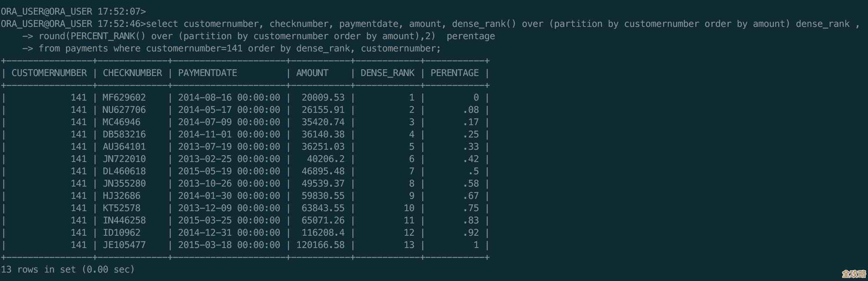Click the percentage value .58
The image size is (868, 281).
pyautogui.click(x=471, y=183)
